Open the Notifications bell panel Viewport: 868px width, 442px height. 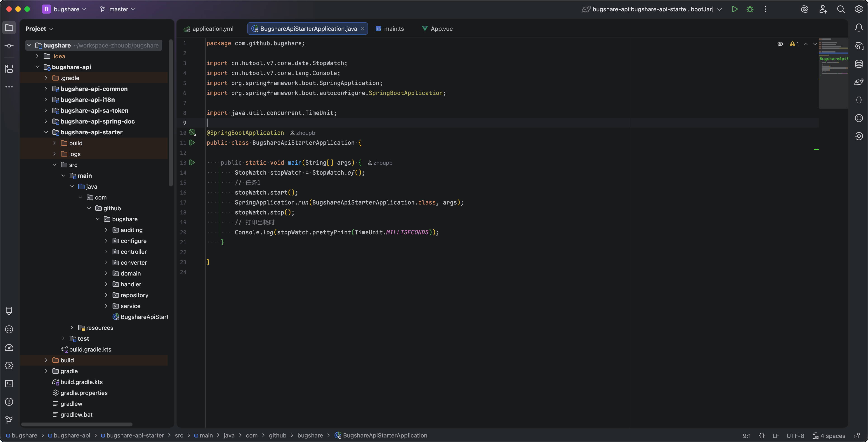(859, 28)
